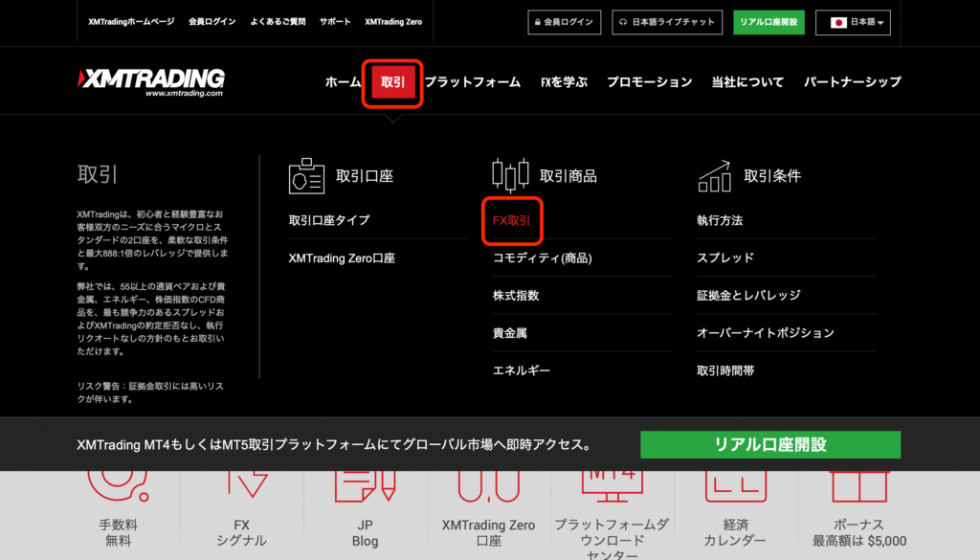This screenshot has width=980, height=560.
Task: Click the XMTrading Zero口座 icon in bottom row
Action: click(489, 486)
